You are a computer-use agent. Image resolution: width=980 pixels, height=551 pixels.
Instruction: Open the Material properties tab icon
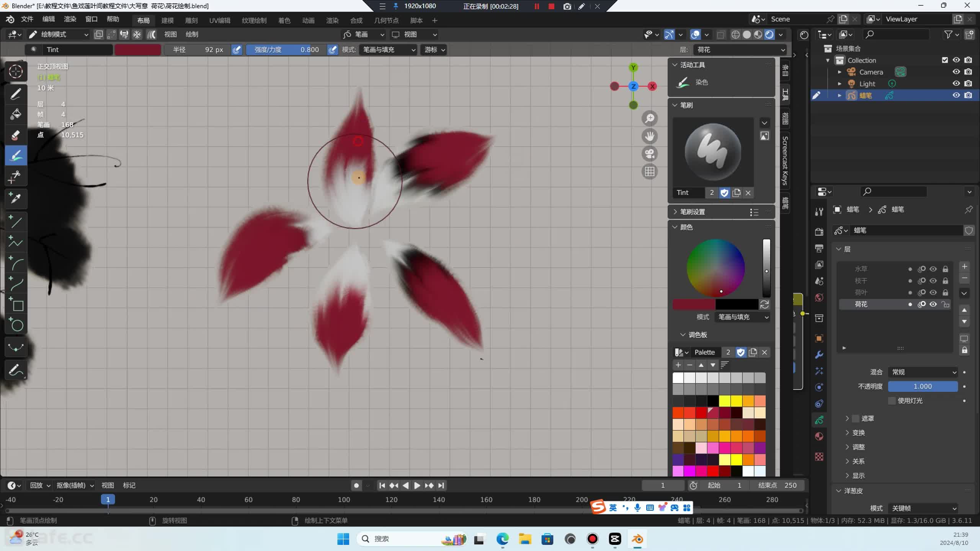click(x=819, y=437)
